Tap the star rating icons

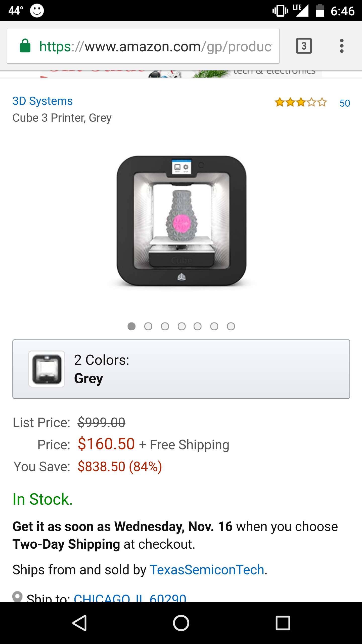[x=301, y=103]
